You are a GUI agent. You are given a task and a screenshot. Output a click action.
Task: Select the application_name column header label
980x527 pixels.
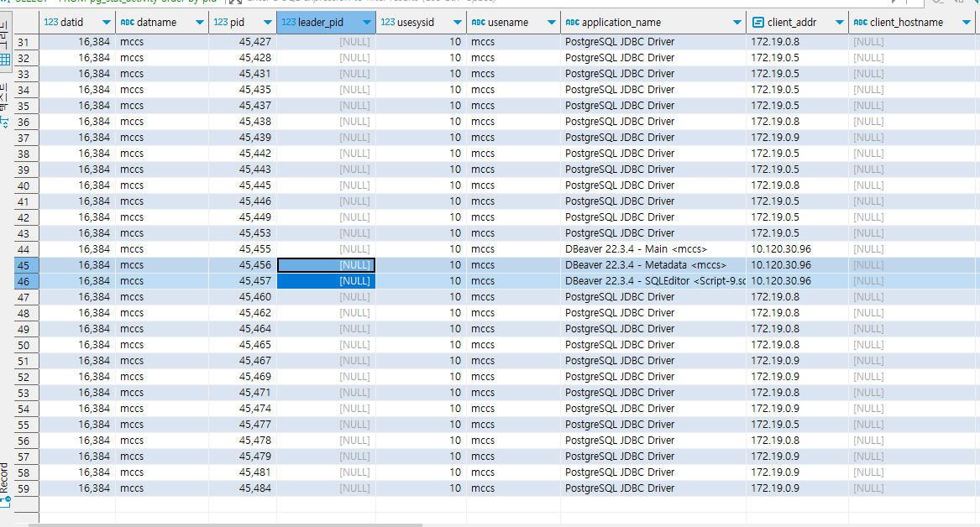621,23
